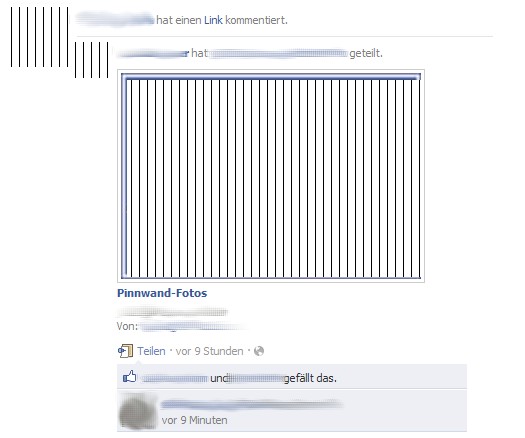Follow the blue 'Link' word in header
Screen dimensions: 525x438
click(x=213, y=20)
